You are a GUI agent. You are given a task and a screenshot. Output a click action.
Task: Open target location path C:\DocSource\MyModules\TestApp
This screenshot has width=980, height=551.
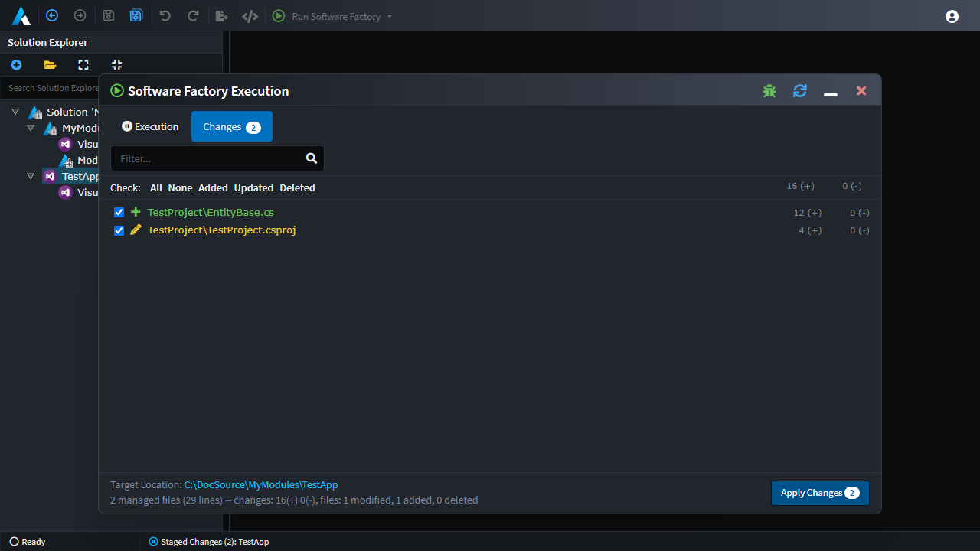tap(261, 484)
